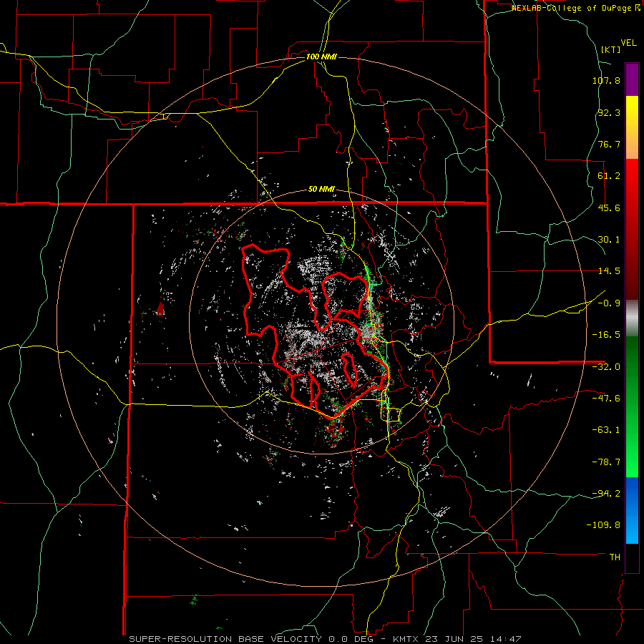The image size is (644, 644).
Task: Click the TH threshold label on the legend
Action: [x=615, y=557]
